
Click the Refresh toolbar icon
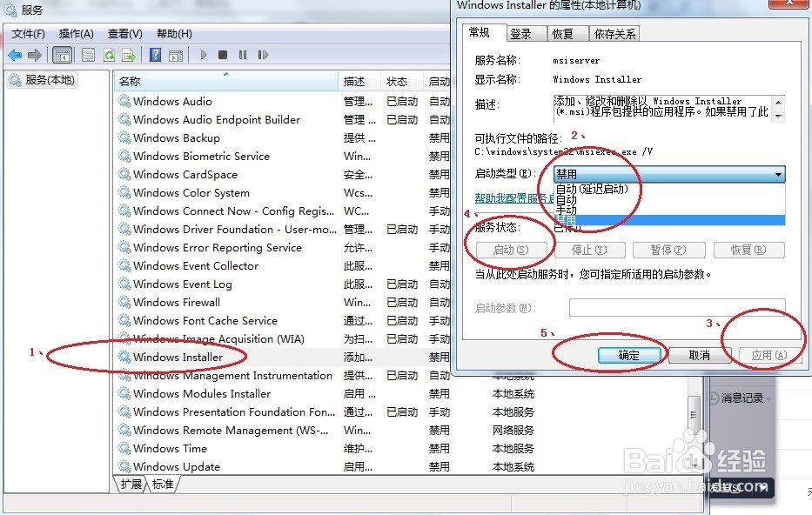(109, 55)
